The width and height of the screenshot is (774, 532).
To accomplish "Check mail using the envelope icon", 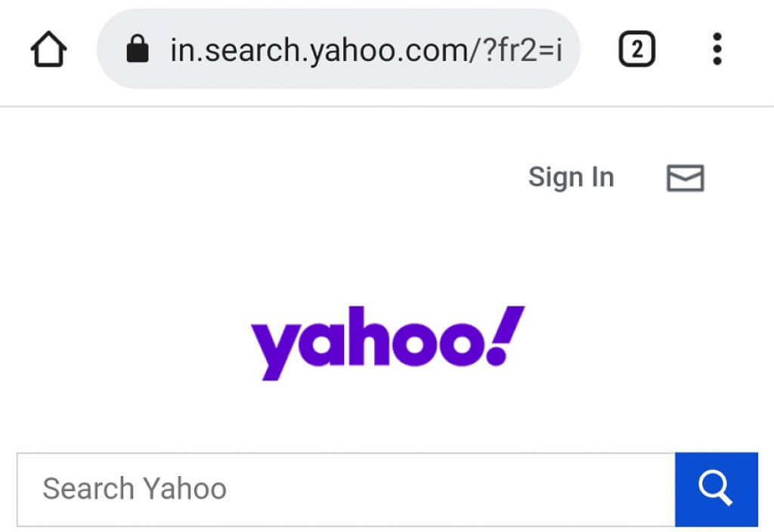I will 685,178.
